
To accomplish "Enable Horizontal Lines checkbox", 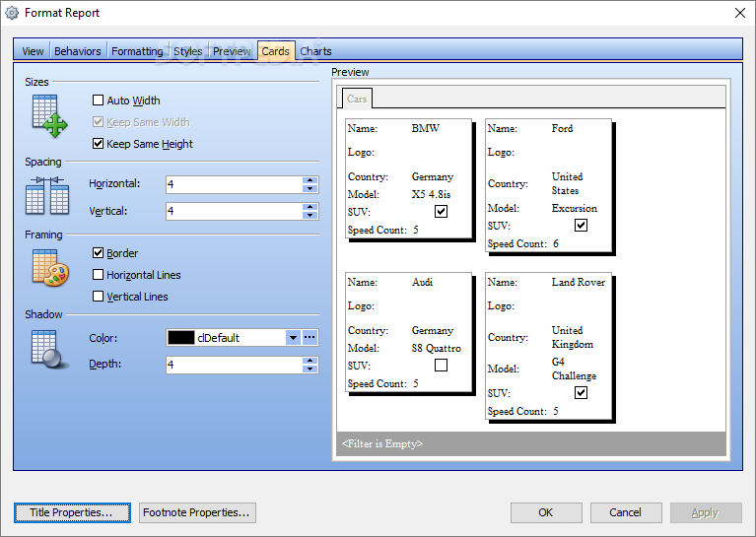I will [x=98, y=275].
